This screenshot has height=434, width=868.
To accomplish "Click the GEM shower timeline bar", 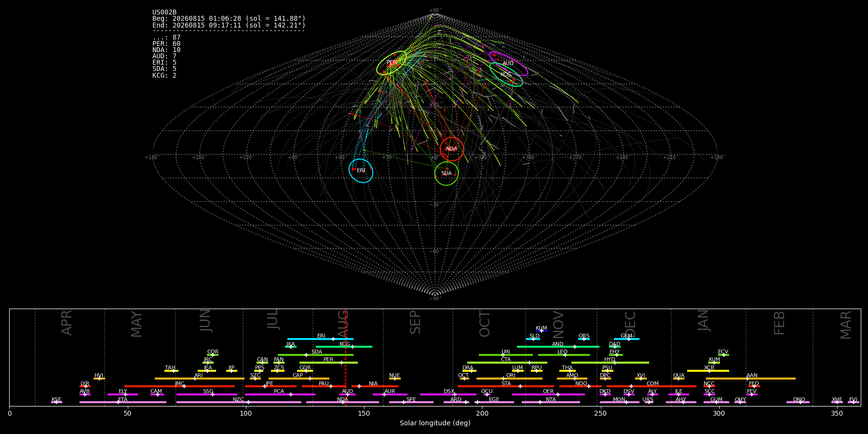I will [x=626, y=339].
